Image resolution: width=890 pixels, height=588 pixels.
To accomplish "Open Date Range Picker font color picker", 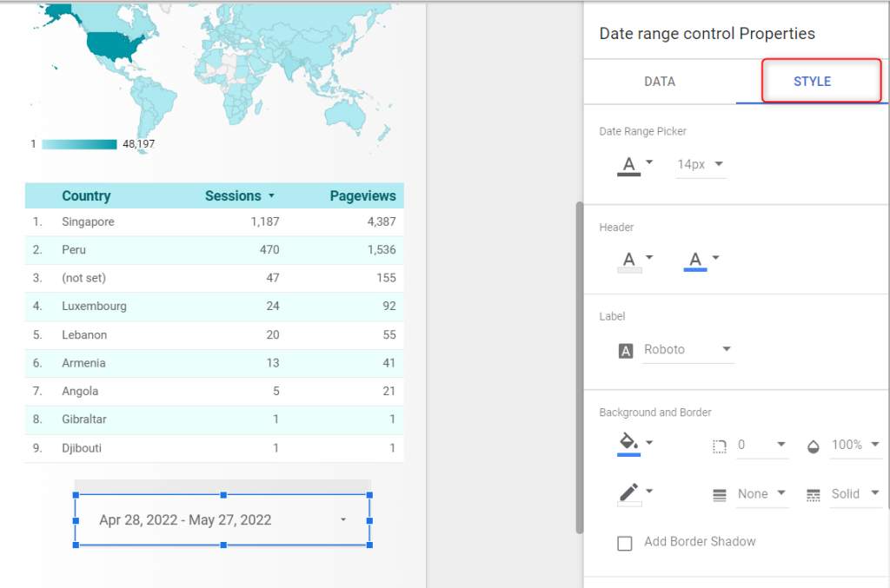I will [x=634, y=165].
